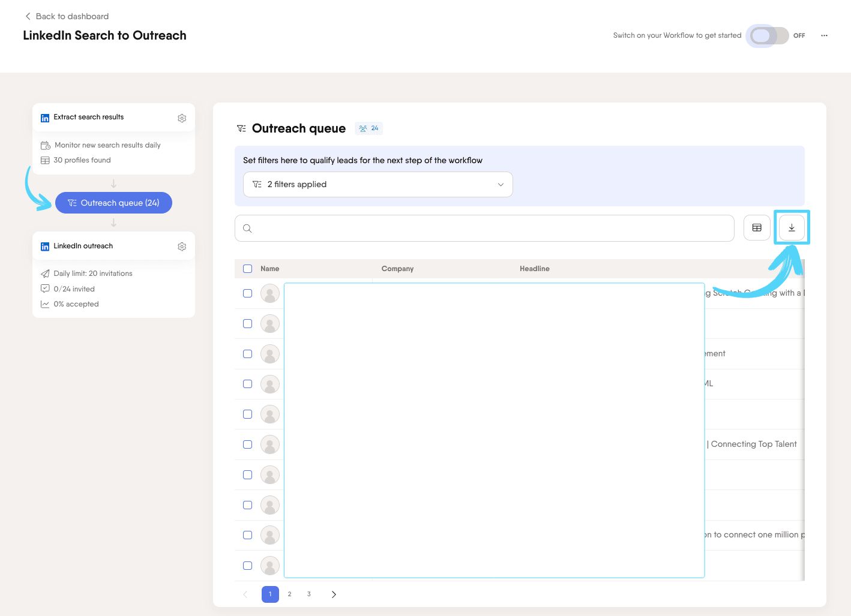Go to page 1 of results

pyautogui.click(x=270, y=594)
